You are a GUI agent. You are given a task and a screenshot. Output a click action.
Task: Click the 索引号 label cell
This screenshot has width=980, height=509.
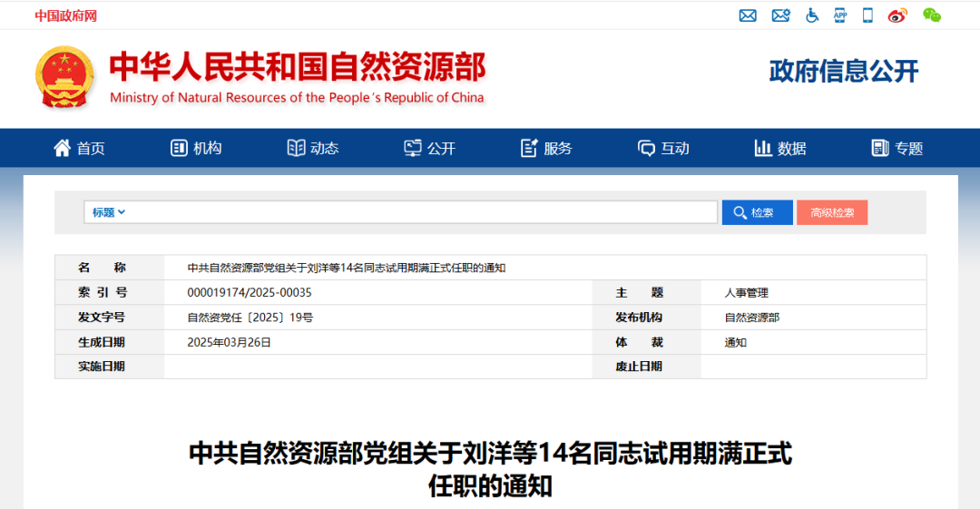(110, 293)
